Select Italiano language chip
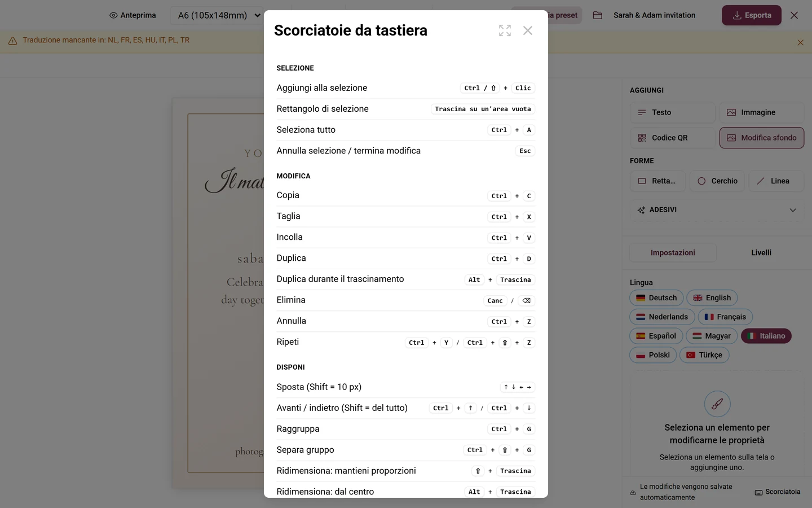Screen dimensions: 812x508 point(766,336)
